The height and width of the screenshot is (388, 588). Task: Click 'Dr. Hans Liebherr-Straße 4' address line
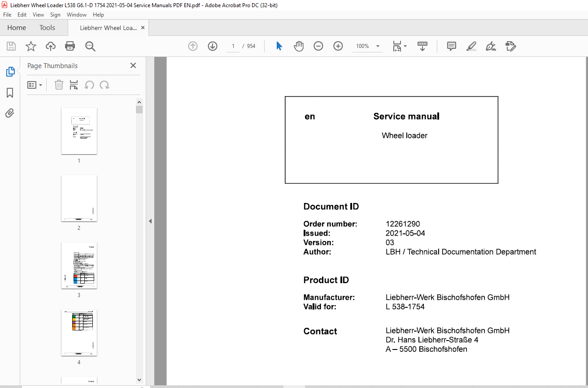coord(432,340)
